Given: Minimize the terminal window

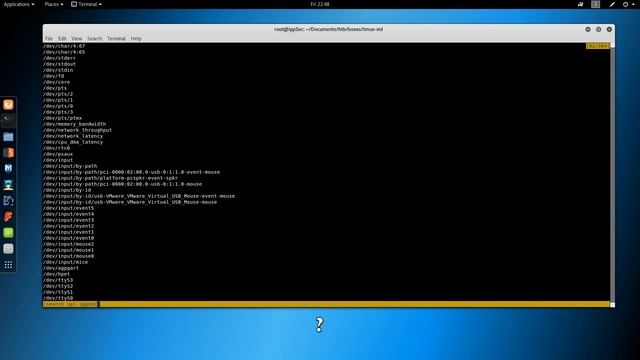Looking at the screenshot, I should [588, 29].
